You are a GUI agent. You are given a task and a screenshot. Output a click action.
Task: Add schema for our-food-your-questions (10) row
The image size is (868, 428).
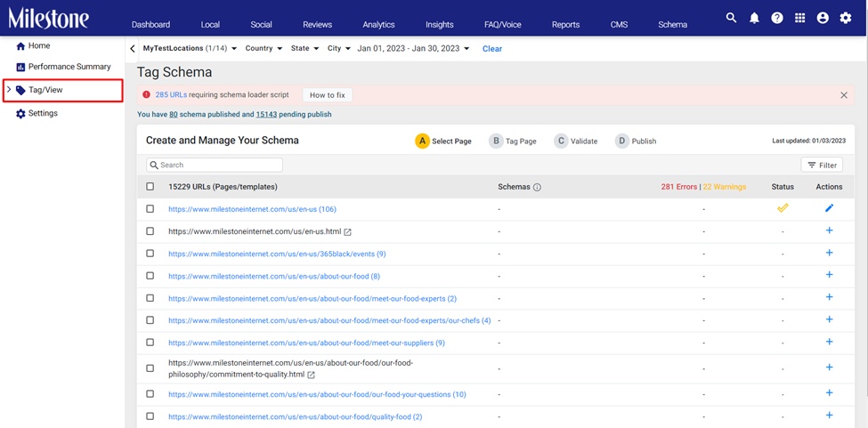pyautogui.click(x=829, y=392)
